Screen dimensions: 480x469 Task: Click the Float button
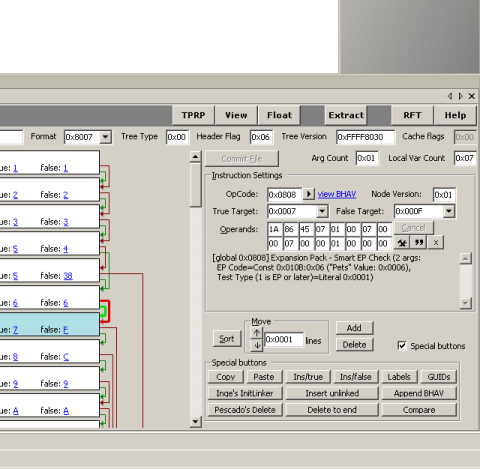pos(279,115)
